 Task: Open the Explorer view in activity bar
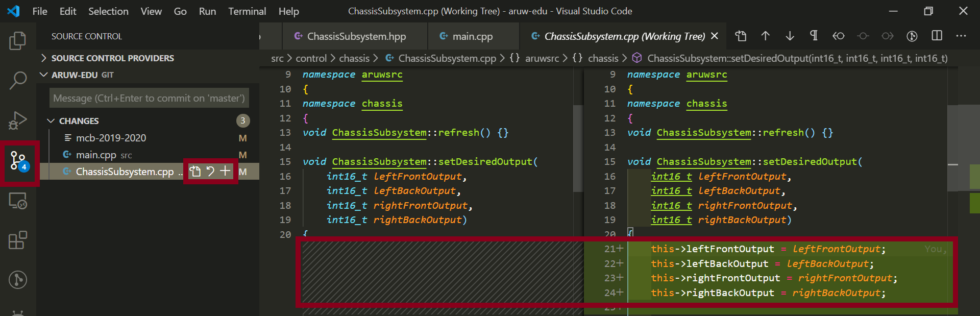[x=18, y=41]
